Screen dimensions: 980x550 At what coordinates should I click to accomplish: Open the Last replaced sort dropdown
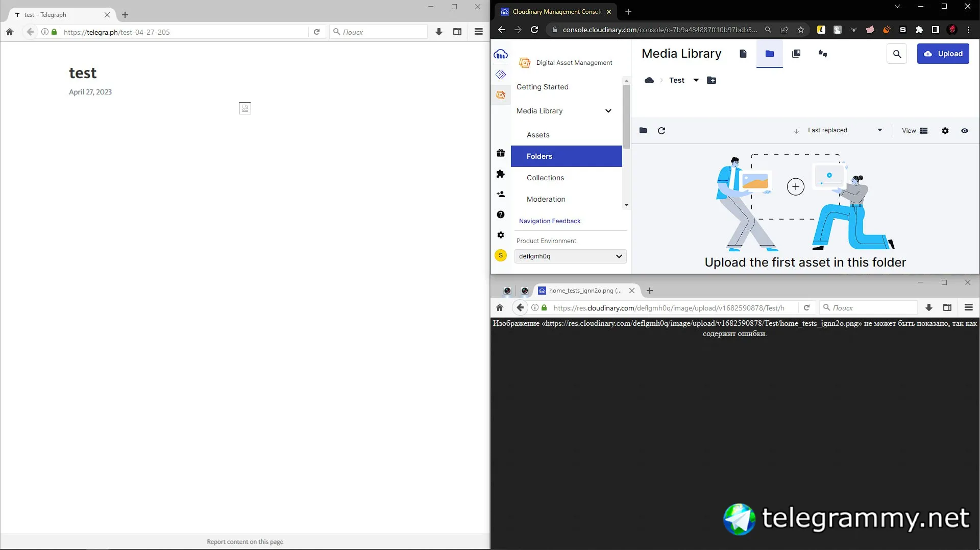845,130
